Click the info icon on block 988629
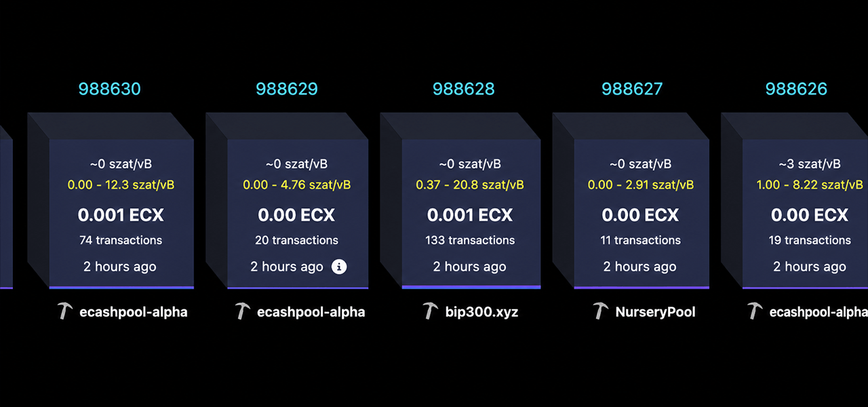 pyautogui.click(x=339, y=267)
